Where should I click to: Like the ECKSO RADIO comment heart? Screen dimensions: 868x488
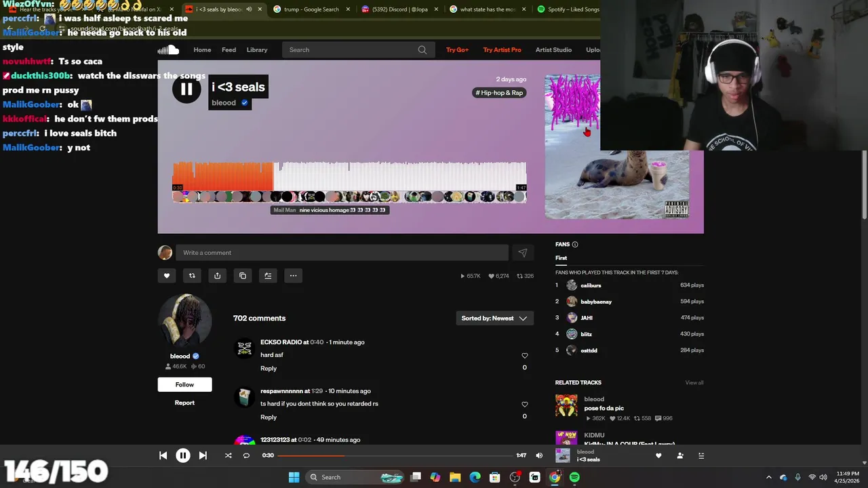click(x=524, y=356)
